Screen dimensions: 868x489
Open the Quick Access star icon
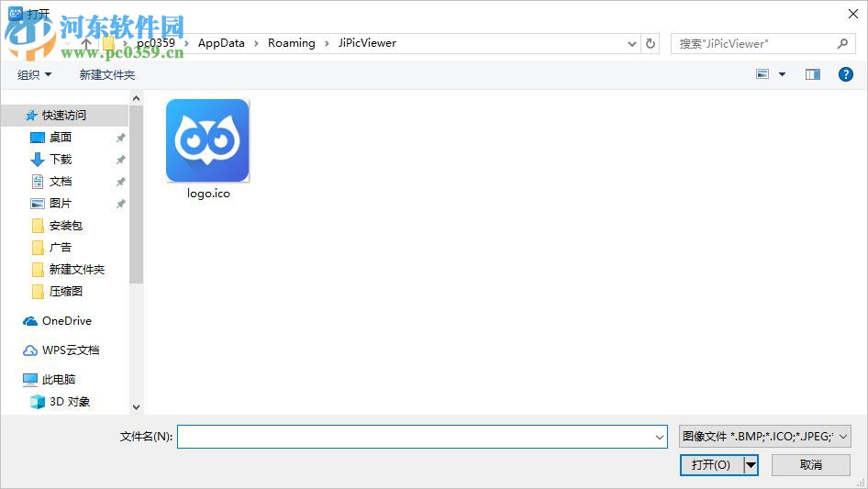tap(31, 116)
